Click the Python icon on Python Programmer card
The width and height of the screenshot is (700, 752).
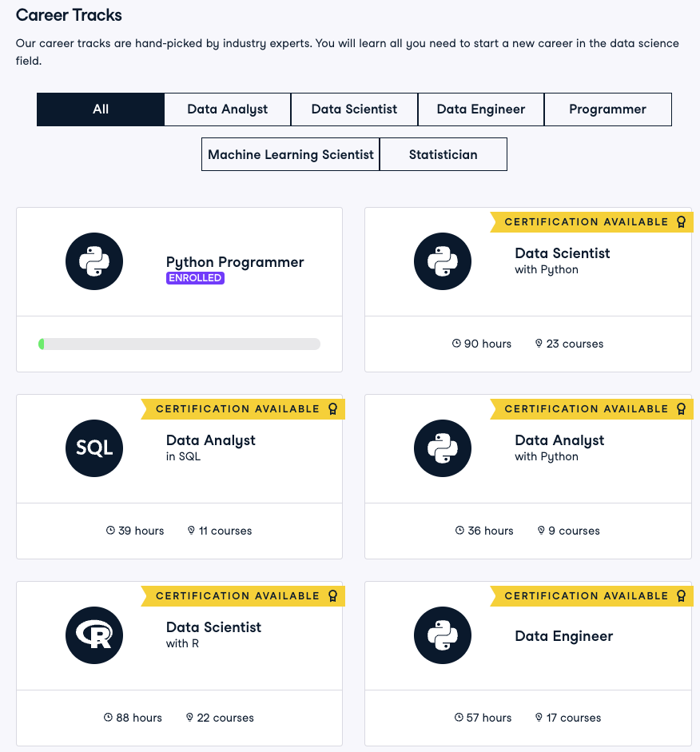(94, 261)
